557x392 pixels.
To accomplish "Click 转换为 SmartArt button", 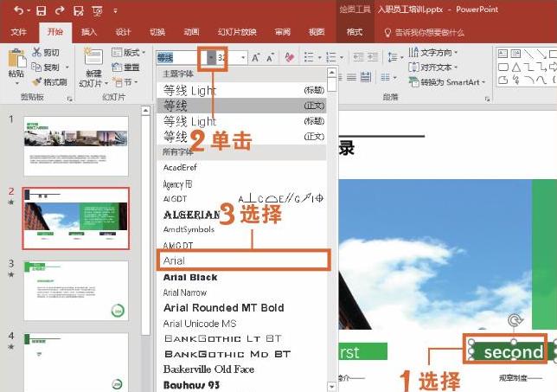I will [447, 82].
